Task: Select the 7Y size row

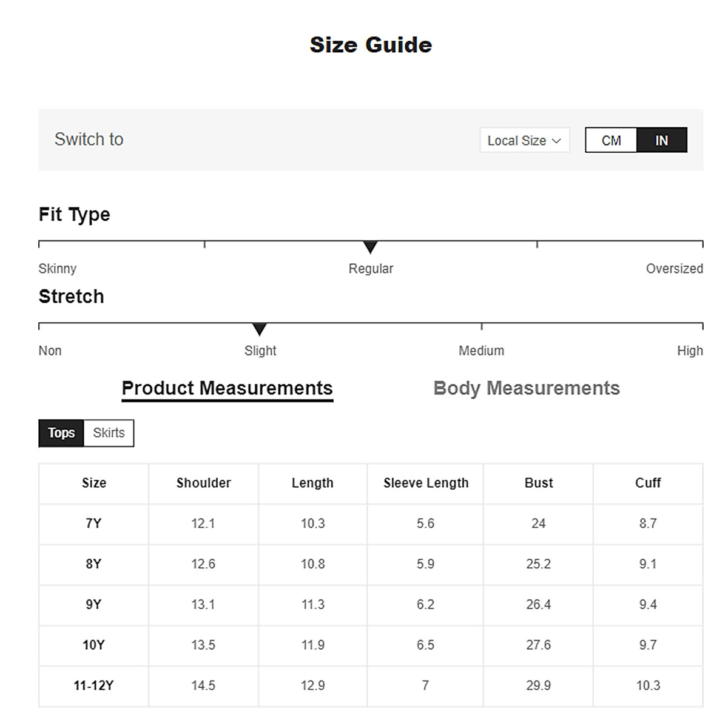Action: (94, 524)
